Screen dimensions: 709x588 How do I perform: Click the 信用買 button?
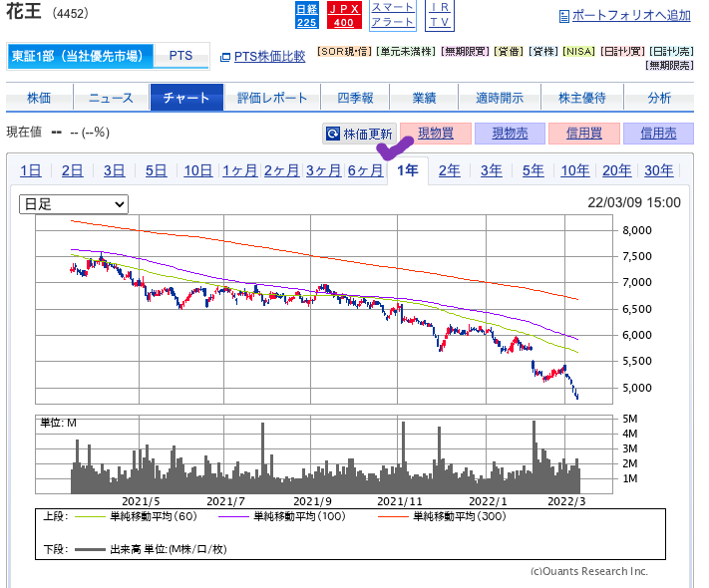[x=584, y=134]
